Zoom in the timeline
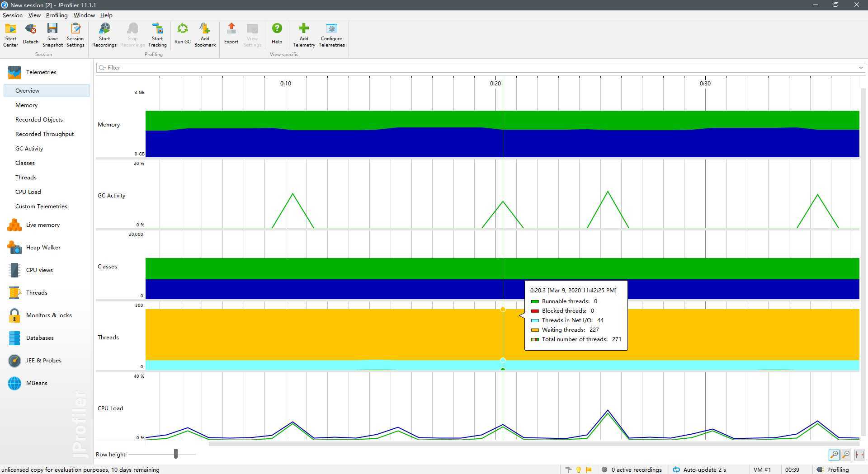The height and width of the screenshot is (474, 868). point(834,455)
